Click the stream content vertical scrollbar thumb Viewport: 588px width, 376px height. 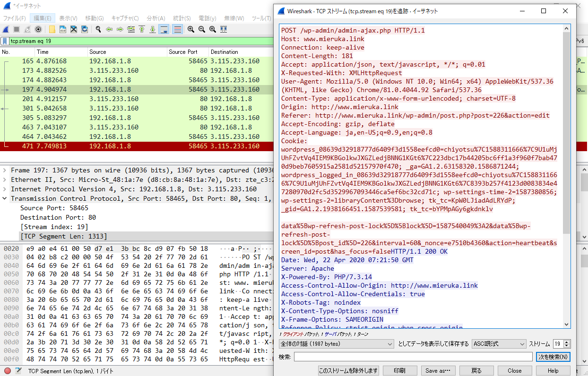567,133
